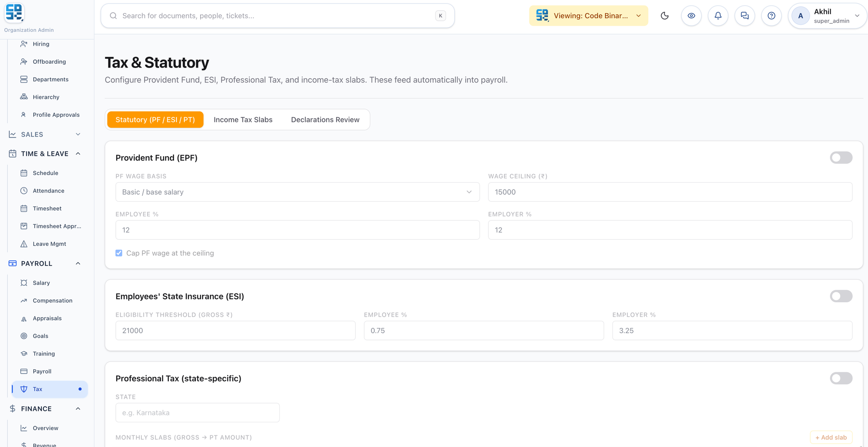Open notifications bell icon
This screenshot has height=447, width=868.
pos(718,16)
